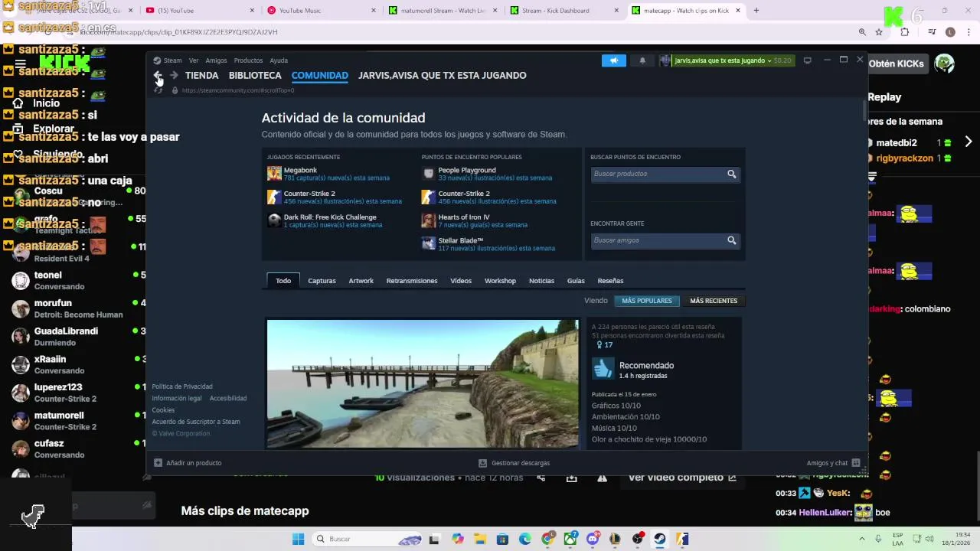This screenshot has width=980, height=551.
Task: Sort by MÁS RECIENTES
Action: point(714,301)
